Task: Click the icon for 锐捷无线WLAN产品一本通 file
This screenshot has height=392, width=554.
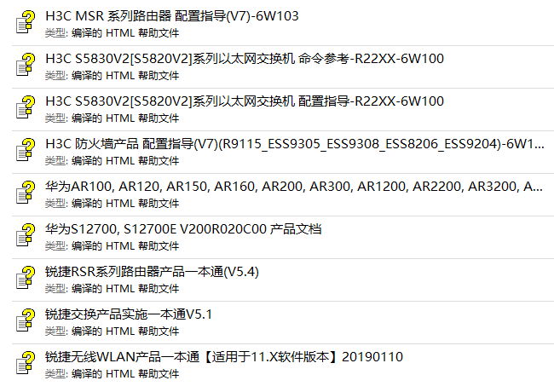Action: coord(26,363)
